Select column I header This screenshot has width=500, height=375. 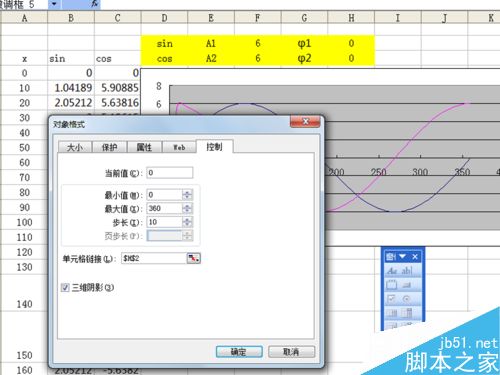(x=398, y=17)
